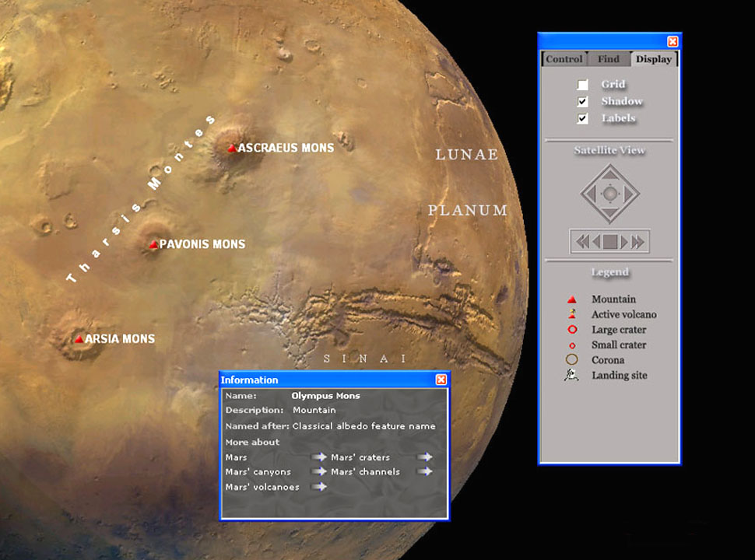Open the Find tab
This screenshot has height=560, width=755.
(x=609, y=58)
